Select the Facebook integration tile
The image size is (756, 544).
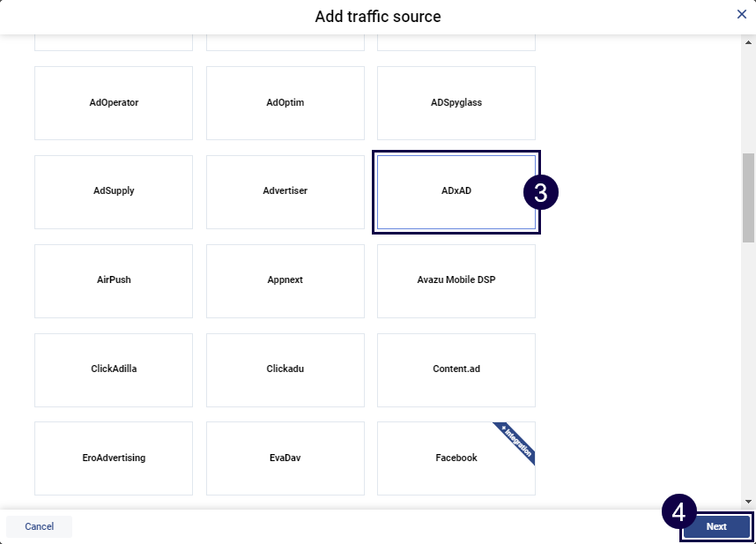point(456,458)
